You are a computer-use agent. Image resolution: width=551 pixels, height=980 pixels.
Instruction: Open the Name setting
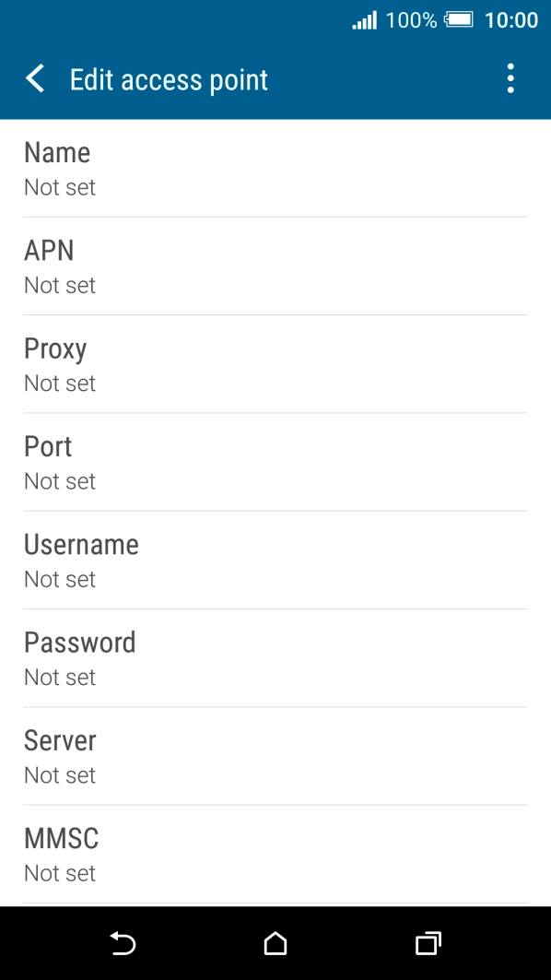[275, 169]
